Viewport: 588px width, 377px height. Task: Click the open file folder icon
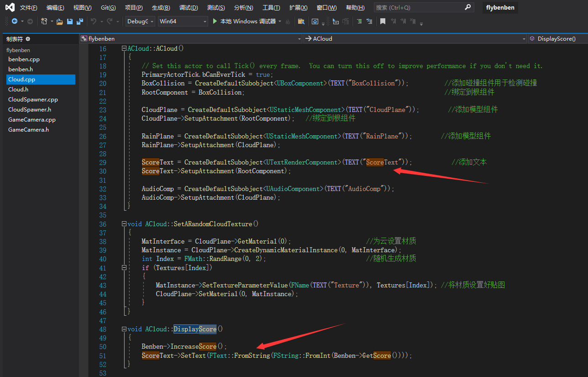click(x=59, y=21)
